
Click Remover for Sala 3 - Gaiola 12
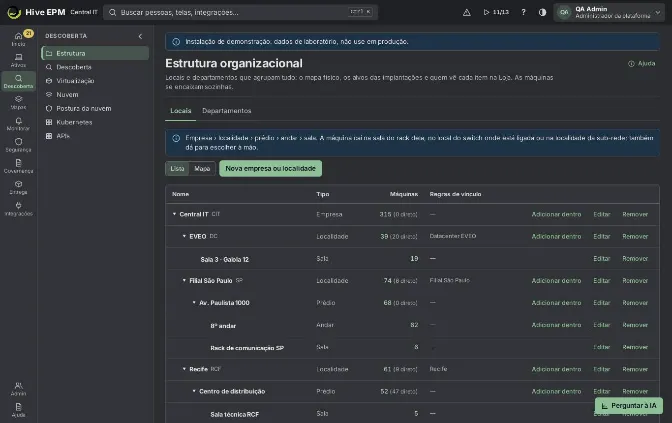pos(635,258)
